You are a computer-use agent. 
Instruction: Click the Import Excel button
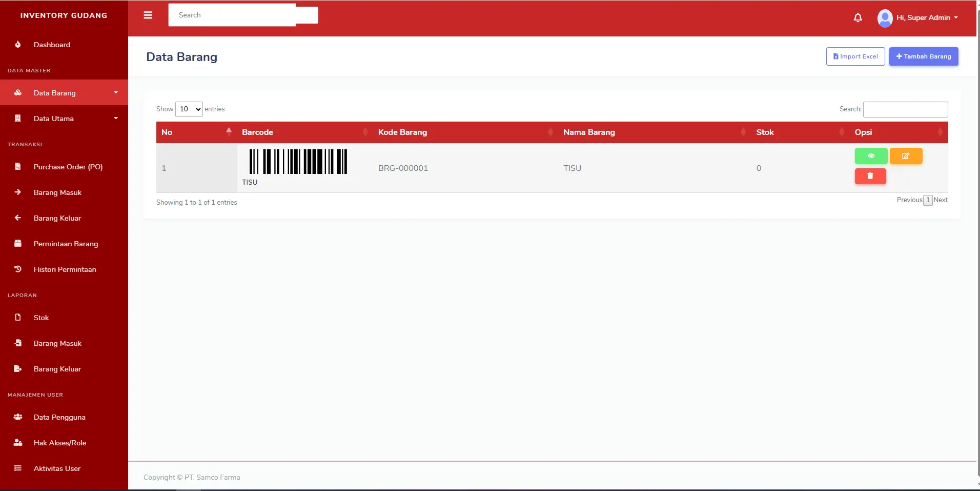(855, 56)
